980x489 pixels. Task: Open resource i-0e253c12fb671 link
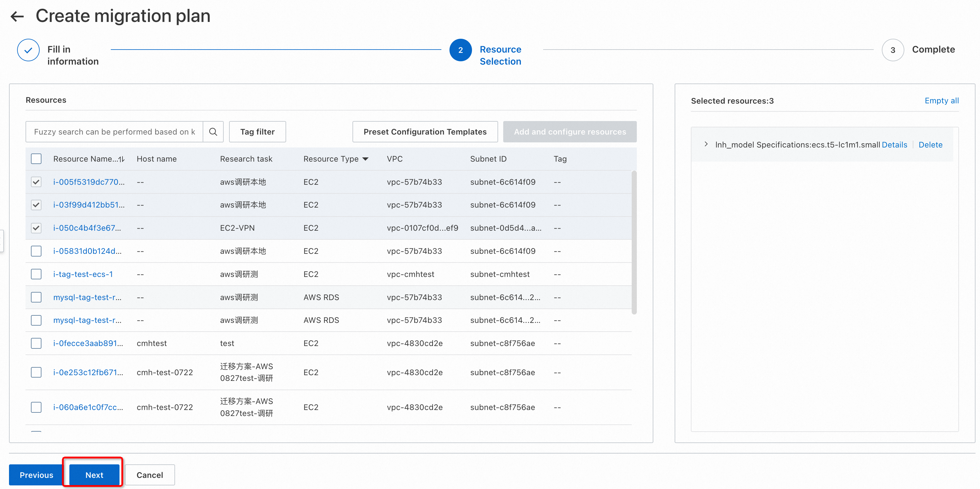[88, 372]
